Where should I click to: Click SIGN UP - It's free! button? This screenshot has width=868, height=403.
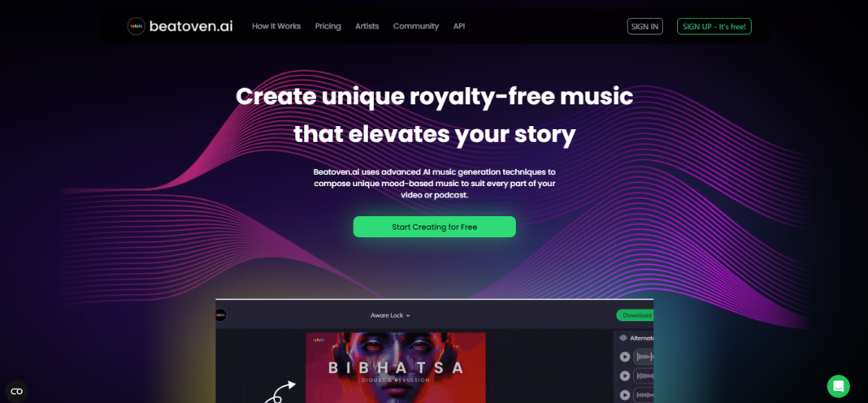pyautogui.click(x=714, y=26)
